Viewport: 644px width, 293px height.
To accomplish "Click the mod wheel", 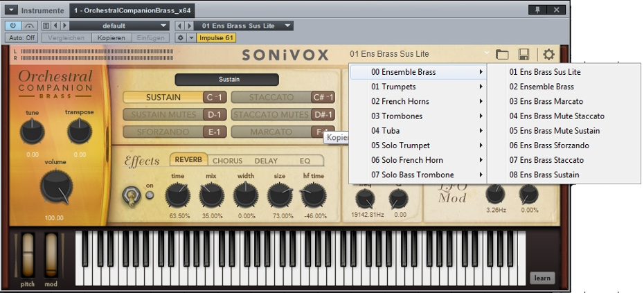I will coord(51,255).
